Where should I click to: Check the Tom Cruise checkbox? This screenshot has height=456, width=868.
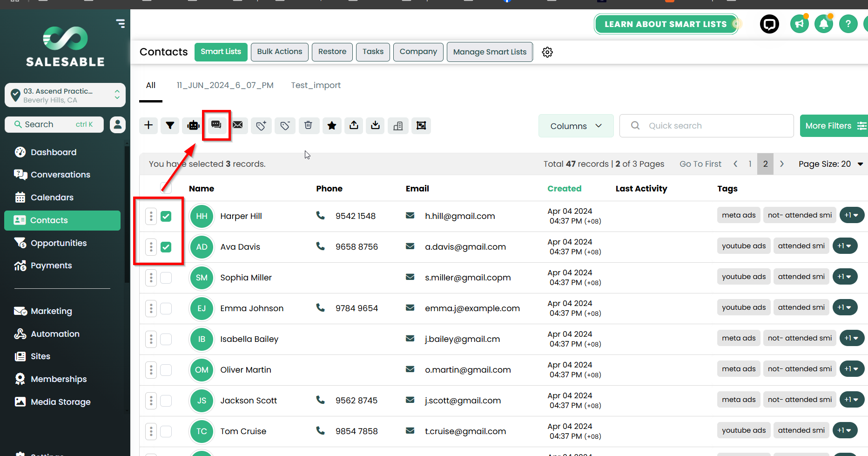pos(166,431)
